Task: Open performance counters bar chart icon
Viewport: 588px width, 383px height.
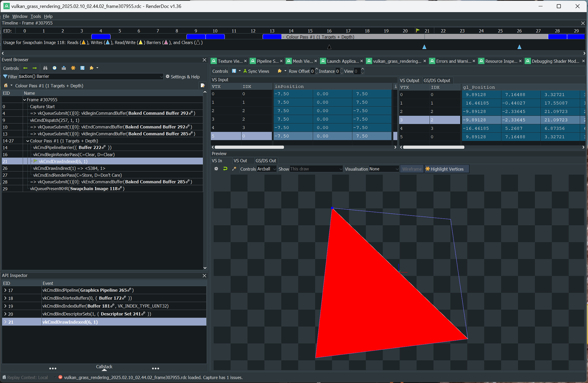Action: tap(64, 68)
